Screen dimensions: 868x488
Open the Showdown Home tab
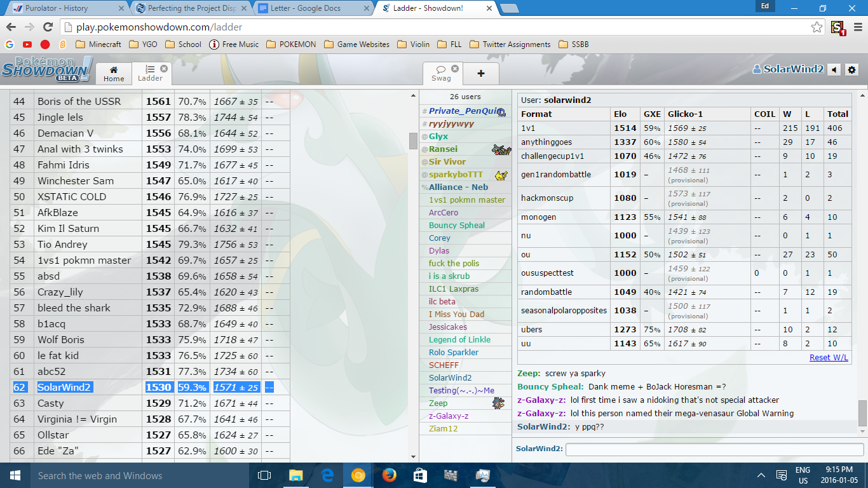pos(114,74)
